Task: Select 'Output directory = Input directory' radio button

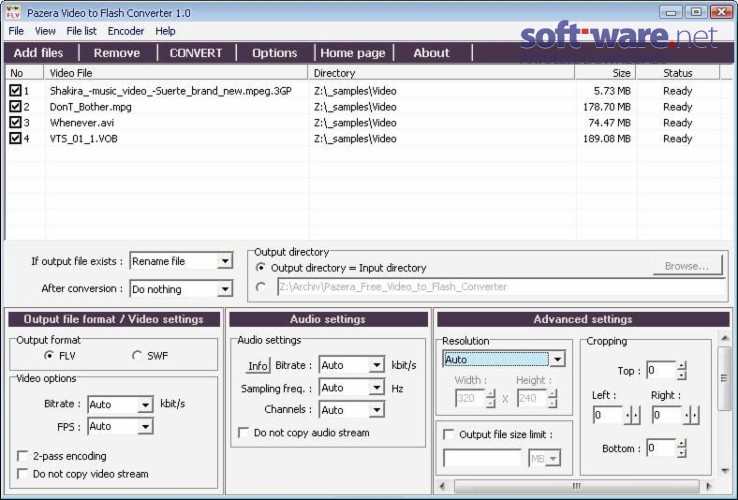Action: tap(260, 268)
